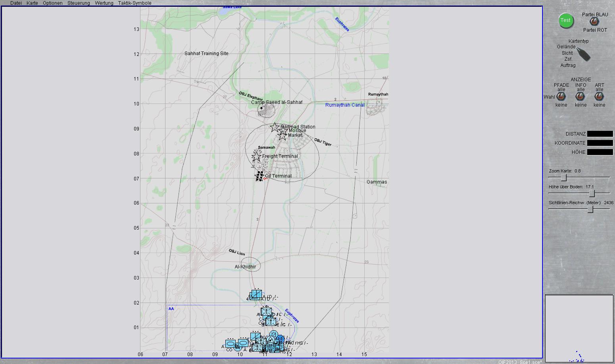Image resolution: width=615 pixels, height=364 pixels.
Task: Toggle the INFO display switch
Action: point(580,97)
